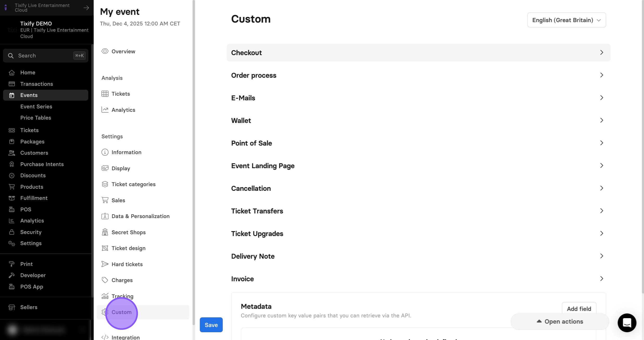Click the Add field button
Image resolution: width=644 pixels, height=340 pixels.
click(x=579, y=309)
